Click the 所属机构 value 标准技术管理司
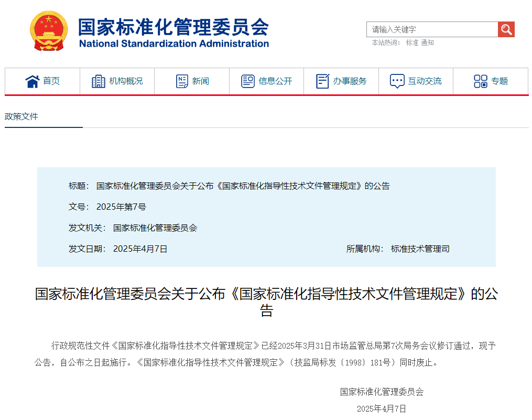Screen dimensions: 532x420 (x=420, y=249)
